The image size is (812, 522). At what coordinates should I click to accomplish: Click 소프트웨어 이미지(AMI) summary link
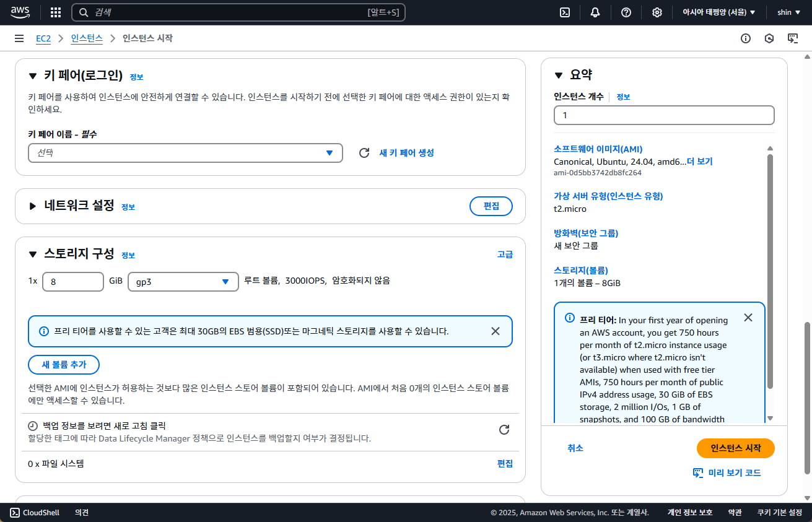(x=598, y=149)
